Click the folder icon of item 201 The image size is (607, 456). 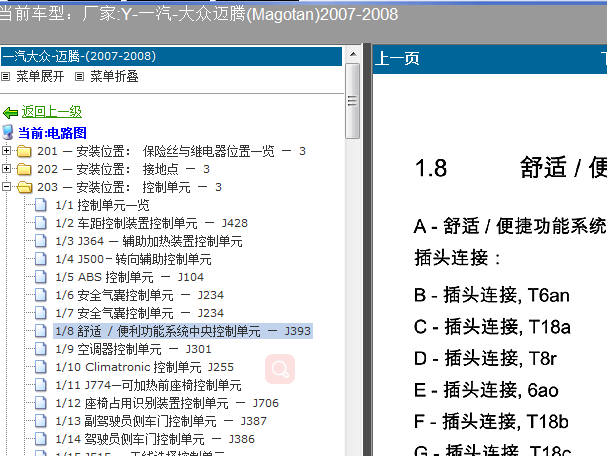tap(24, 151)
